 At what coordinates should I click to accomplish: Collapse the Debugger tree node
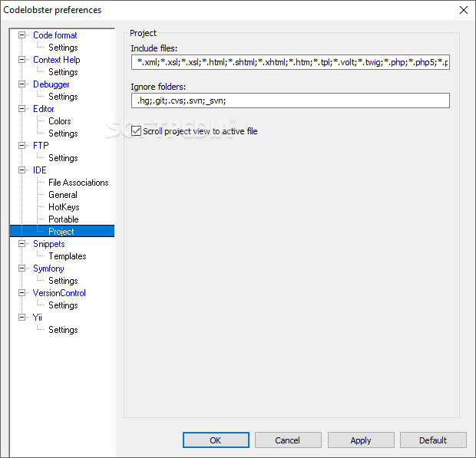tap(21, 84)
